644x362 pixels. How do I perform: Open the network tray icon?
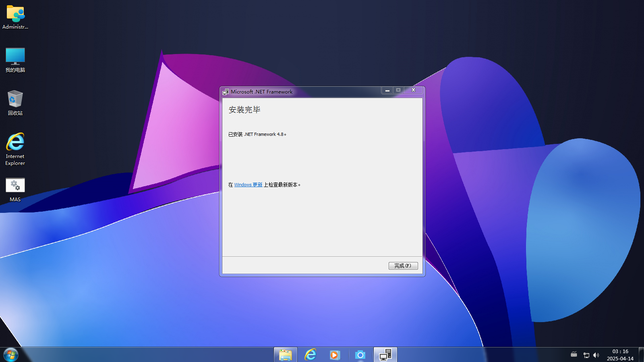tap(586, 355)
